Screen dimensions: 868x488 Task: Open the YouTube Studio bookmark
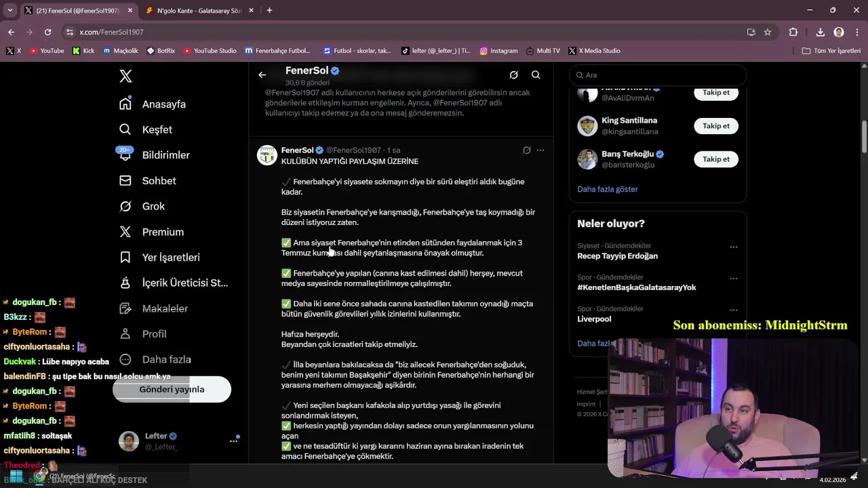point(210,51)
